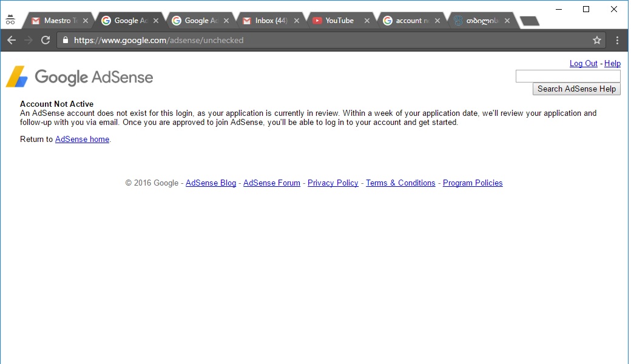Image resolution: width=631 pixels, height=364 pixels.
Task: Click the Google AdSense logo
Action: click(x=79, y=77)
